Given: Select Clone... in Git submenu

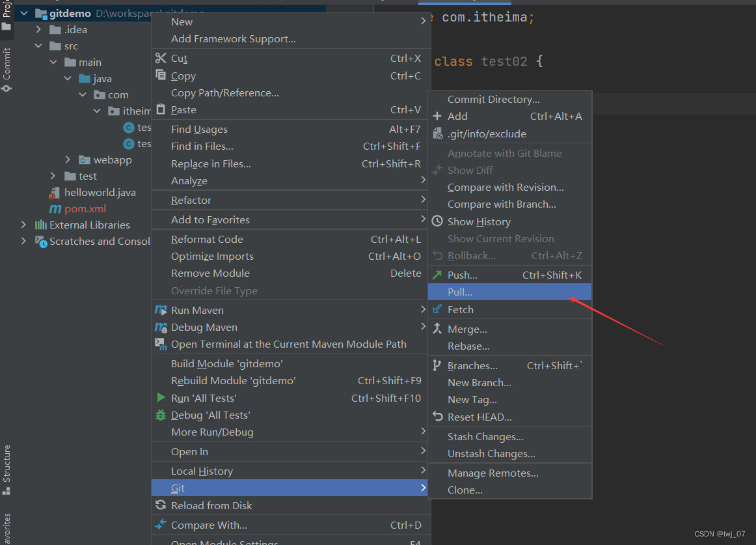Looking at the screenshot, I should point(509,490).
